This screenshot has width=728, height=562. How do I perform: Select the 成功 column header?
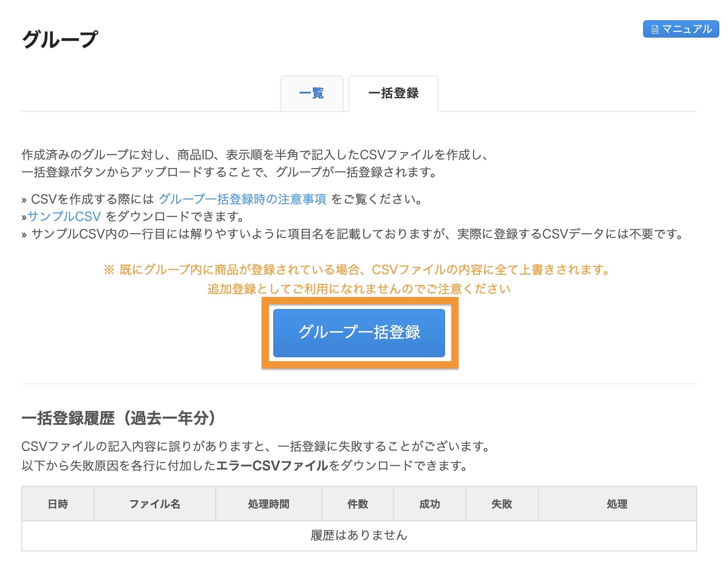(429, 504)
